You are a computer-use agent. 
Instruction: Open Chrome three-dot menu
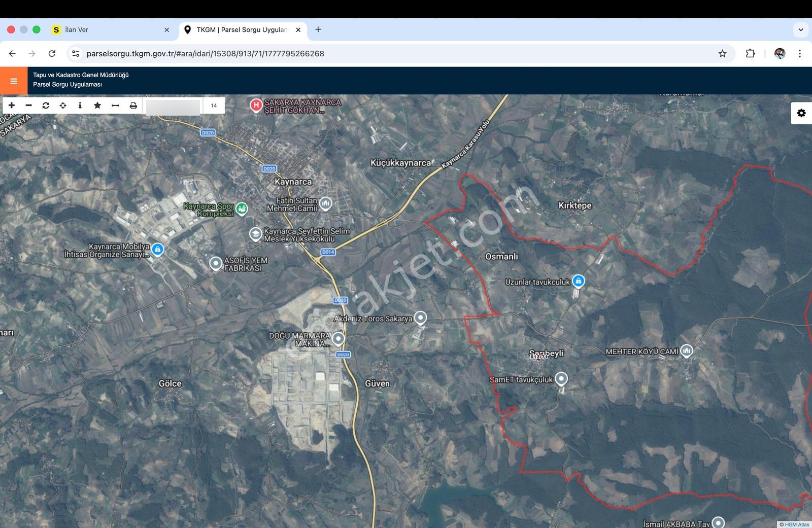coord(800,53)
